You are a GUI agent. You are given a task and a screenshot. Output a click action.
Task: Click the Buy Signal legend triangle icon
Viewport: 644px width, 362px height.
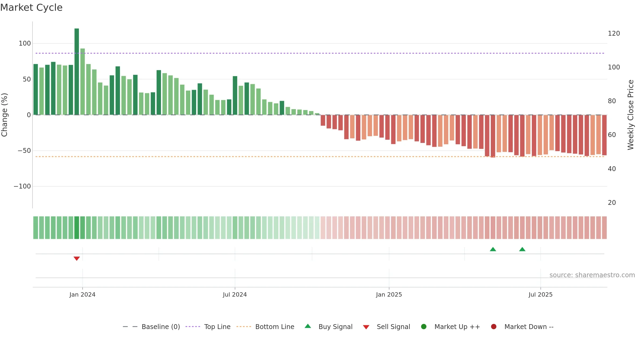click(308, 326)
